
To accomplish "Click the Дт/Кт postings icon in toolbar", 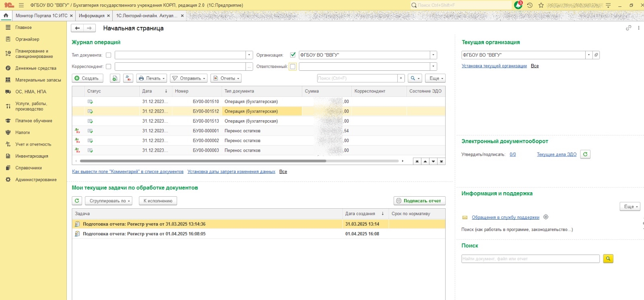I will [x=128, y=78].
